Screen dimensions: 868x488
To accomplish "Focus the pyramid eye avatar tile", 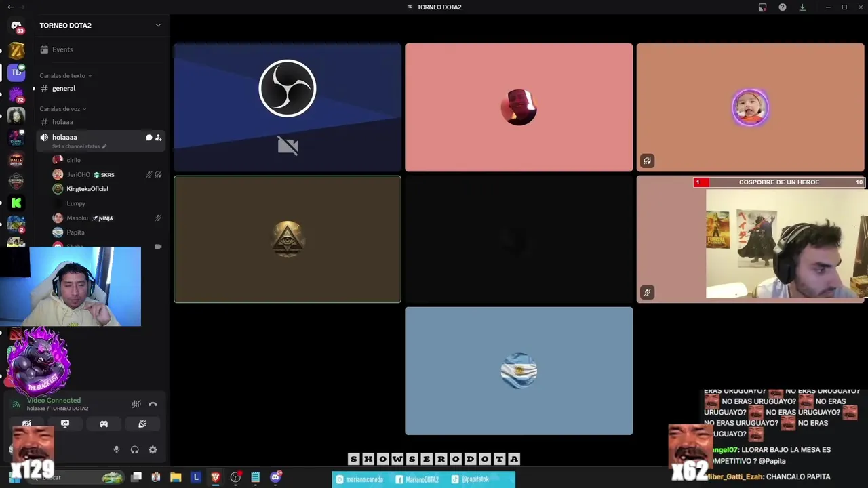I will coord(288,239).
